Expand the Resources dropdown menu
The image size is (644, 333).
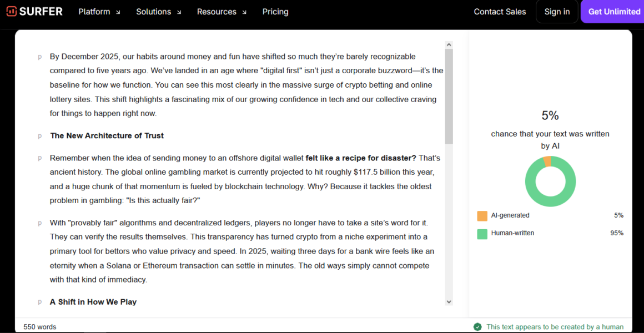[222, 12]
